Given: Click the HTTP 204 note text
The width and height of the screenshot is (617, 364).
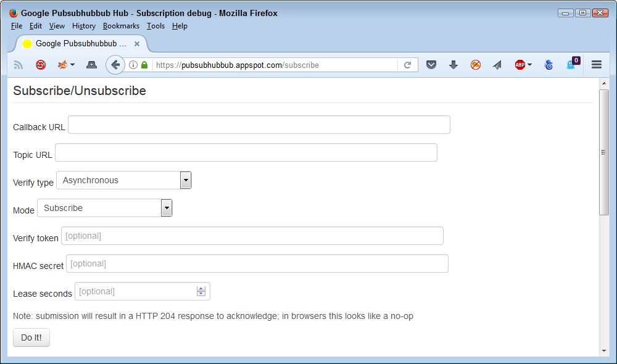Looking at the screenshot, I should click(213, 316).
